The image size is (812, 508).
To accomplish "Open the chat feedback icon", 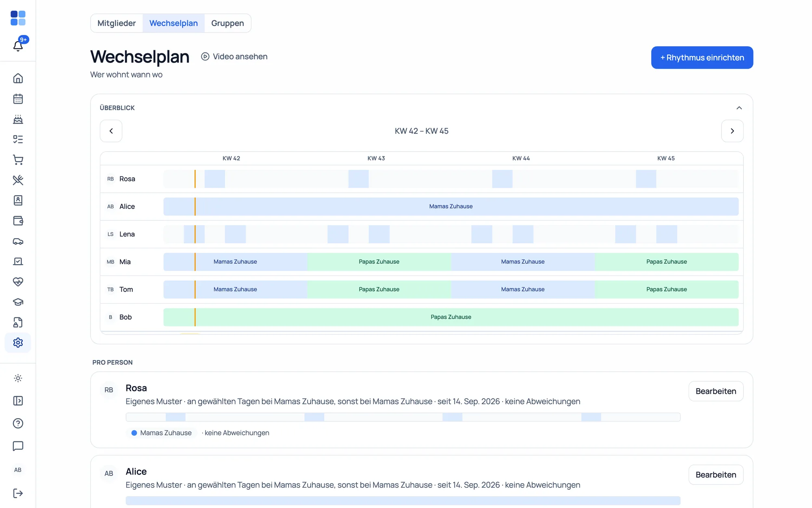I will (18, 446).
